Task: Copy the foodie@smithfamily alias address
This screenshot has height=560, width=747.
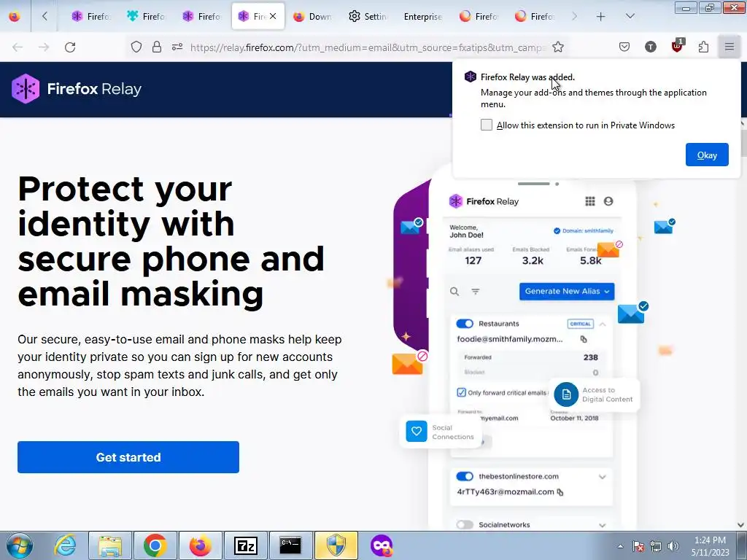Action: point(584,339)
